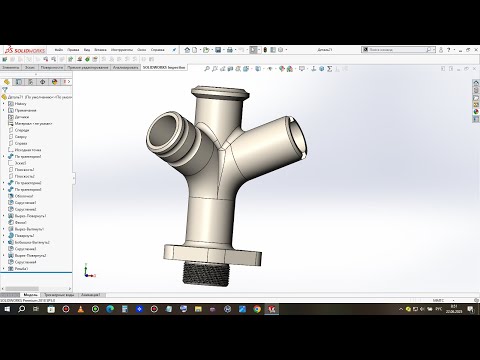Switch to the Поверхности command tab
Image resolution: width=480 pixels, height=360 pixels.
(x=52, y=68)
